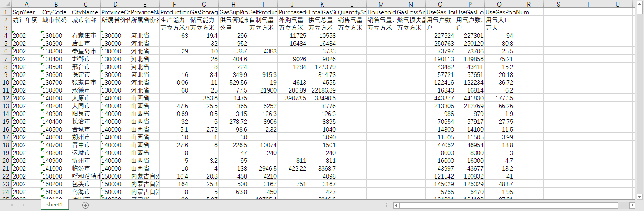Select row 12 header

(x=6, y=98)
